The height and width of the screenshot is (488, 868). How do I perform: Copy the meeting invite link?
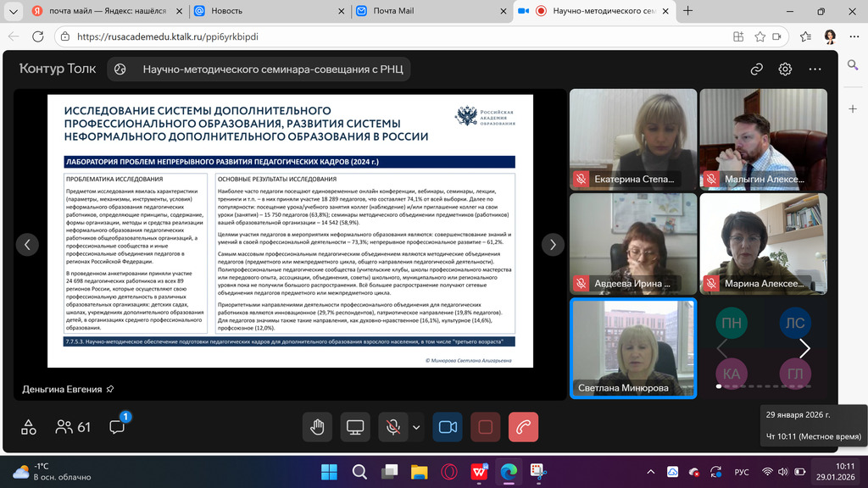pyautogui.click(x=757, y=69)
